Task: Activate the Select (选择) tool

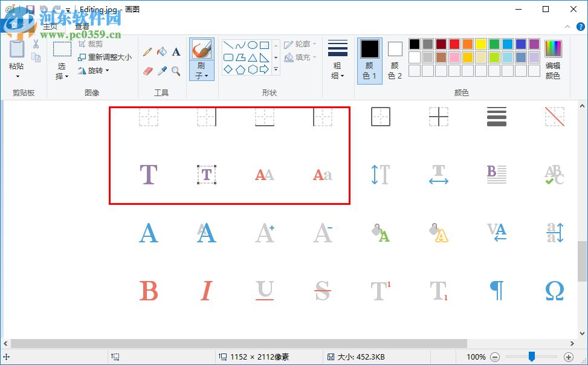Action: (62, 57)
